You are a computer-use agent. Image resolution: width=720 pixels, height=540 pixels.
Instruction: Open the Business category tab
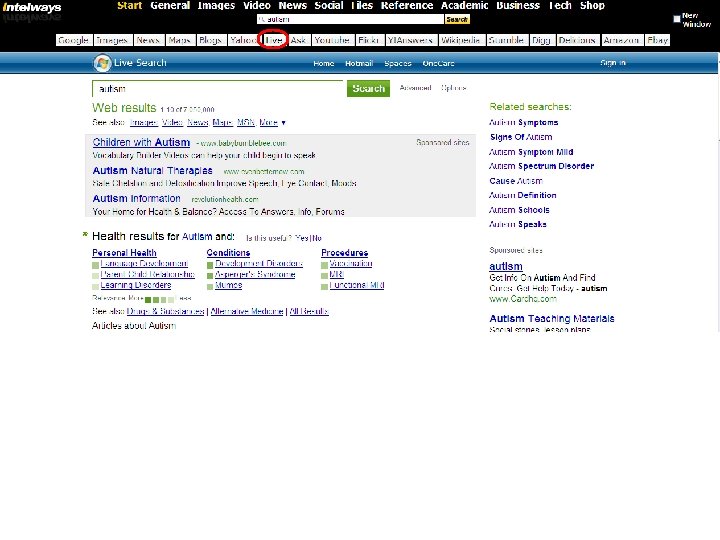pos(518,6)
